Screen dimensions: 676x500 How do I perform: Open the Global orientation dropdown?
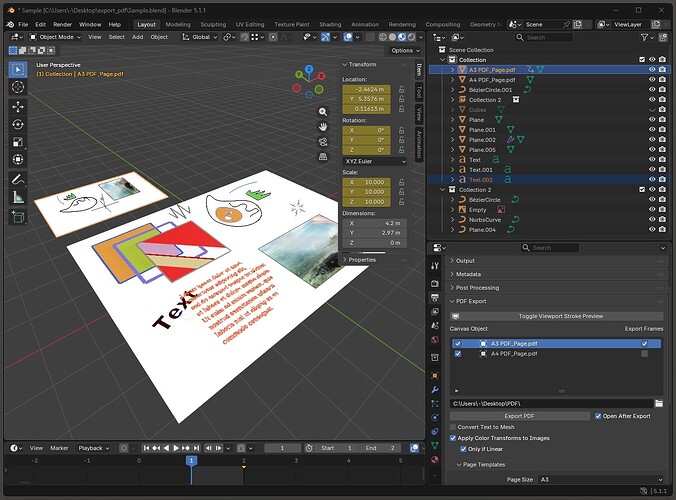[x=200, y=37]
